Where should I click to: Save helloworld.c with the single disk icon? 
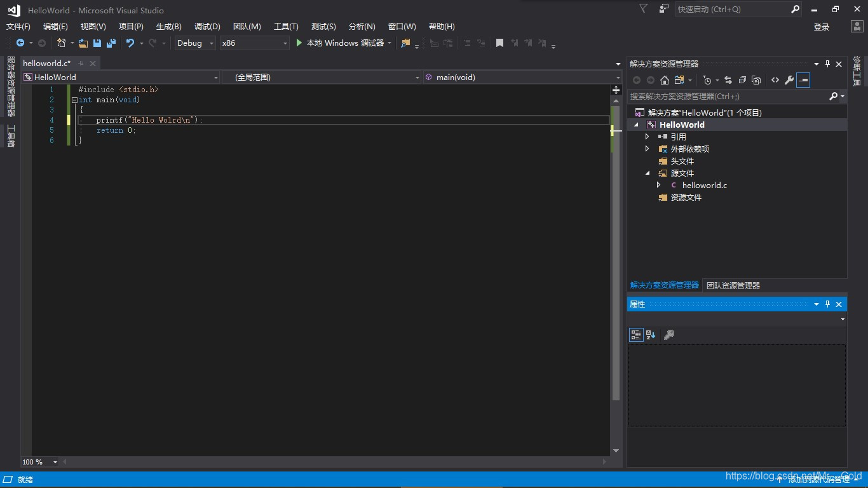(x=97, y=43)
